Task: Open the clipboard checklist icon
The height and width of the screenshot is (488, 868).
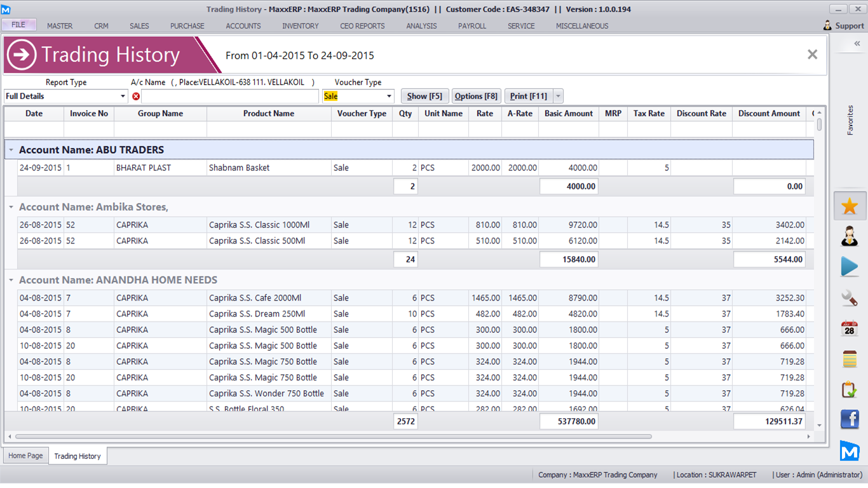Action: click(x=850, y=389)
